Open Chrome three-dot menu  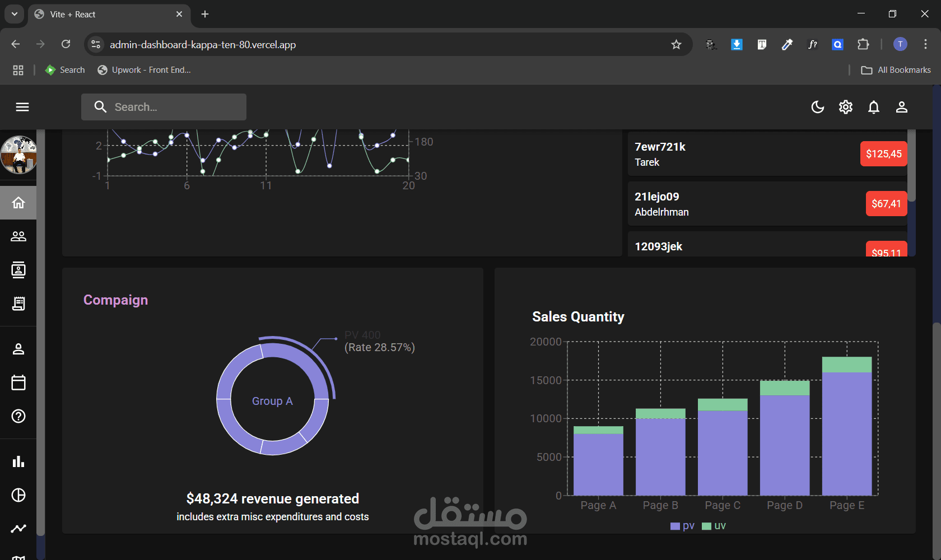coord(925,44)
